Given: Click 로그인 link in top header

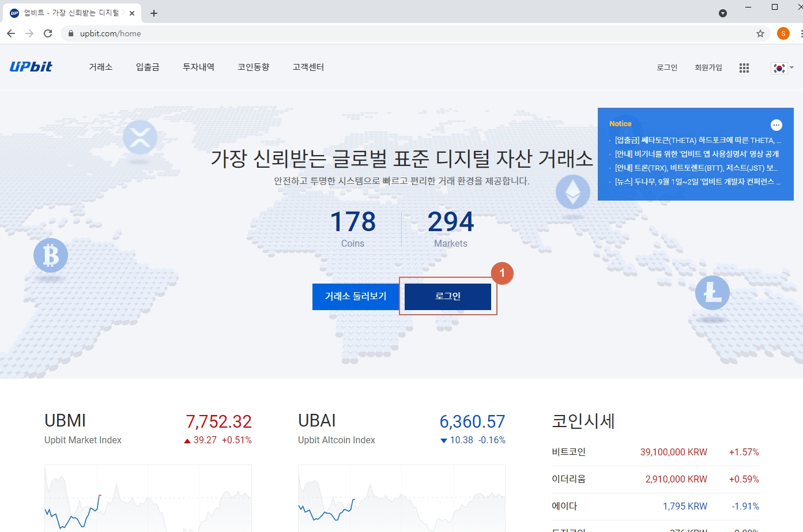Looking at the screenshot, I should [667, 67].
